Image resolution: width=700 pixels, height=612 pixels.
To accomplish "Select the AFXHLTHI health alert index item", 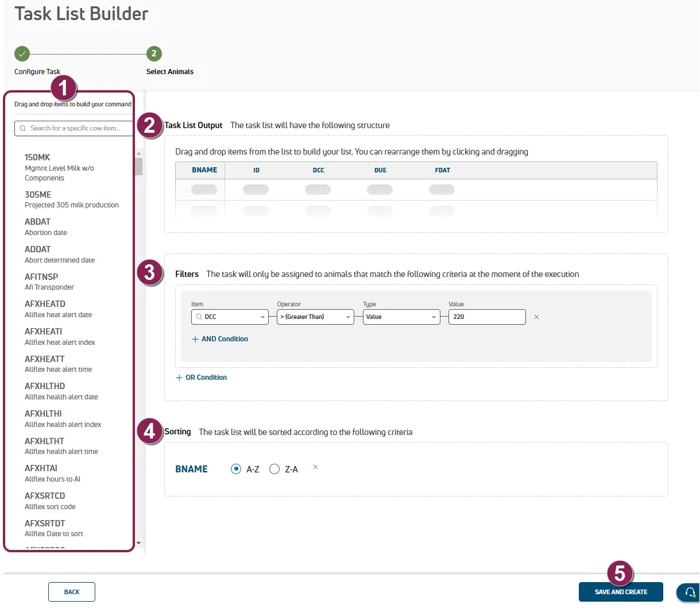I will pyautogui.click(x=63, y=419).
